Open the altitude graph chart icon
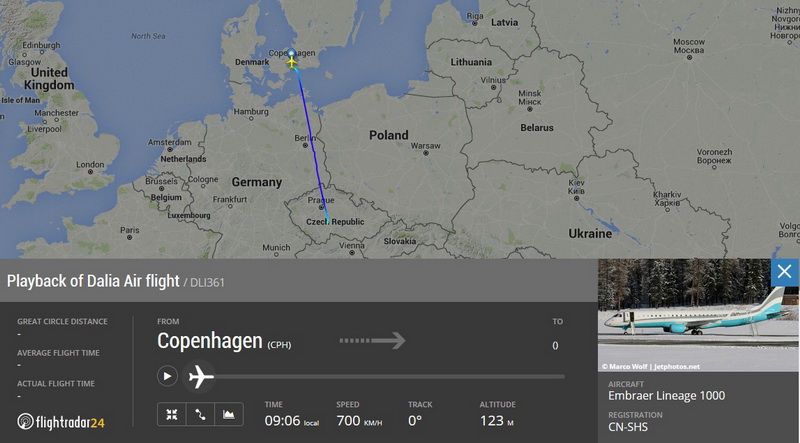The height and width of the screenshot is (443, 800). point(229,414)
